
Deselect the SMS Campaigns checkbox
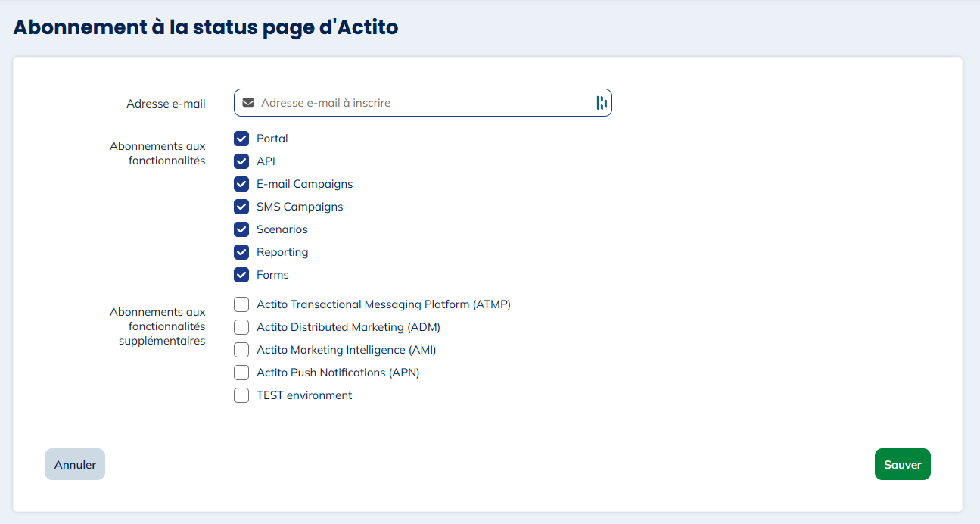[x=241, y=207]
